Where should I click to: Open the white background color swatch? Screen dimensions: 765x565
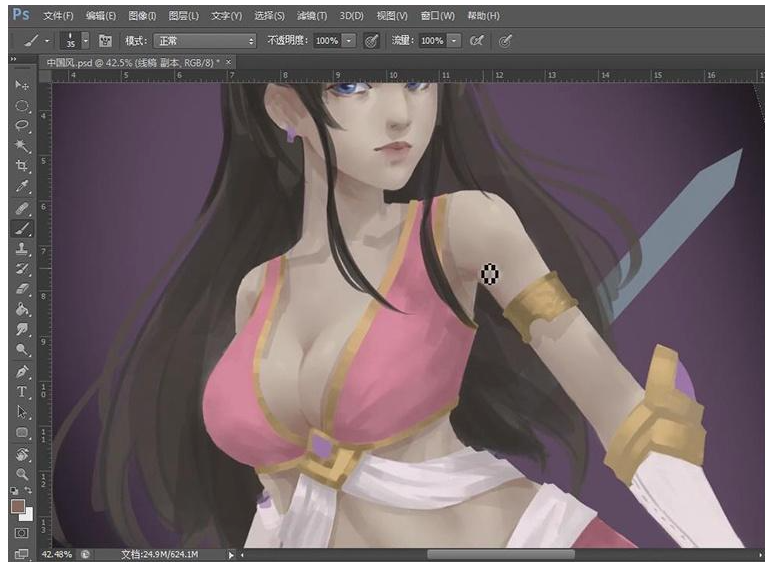(28, 516)
